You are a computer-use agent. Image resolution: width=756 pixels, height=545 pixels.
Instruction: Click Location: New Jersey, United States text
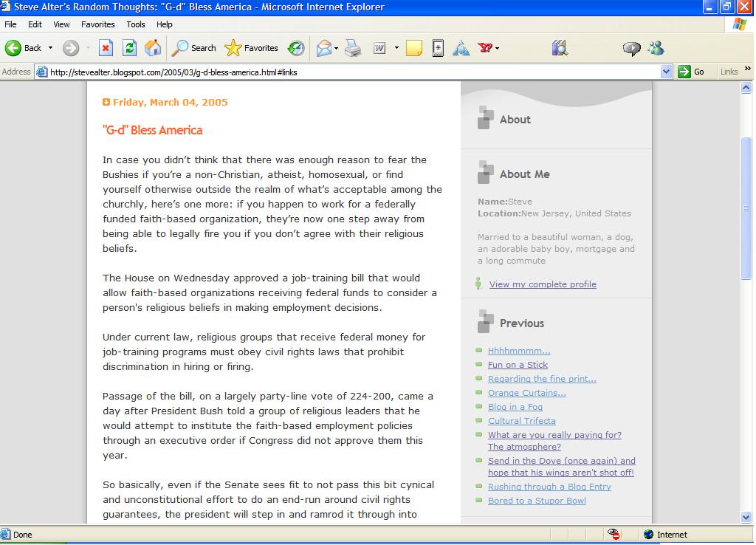554,213
